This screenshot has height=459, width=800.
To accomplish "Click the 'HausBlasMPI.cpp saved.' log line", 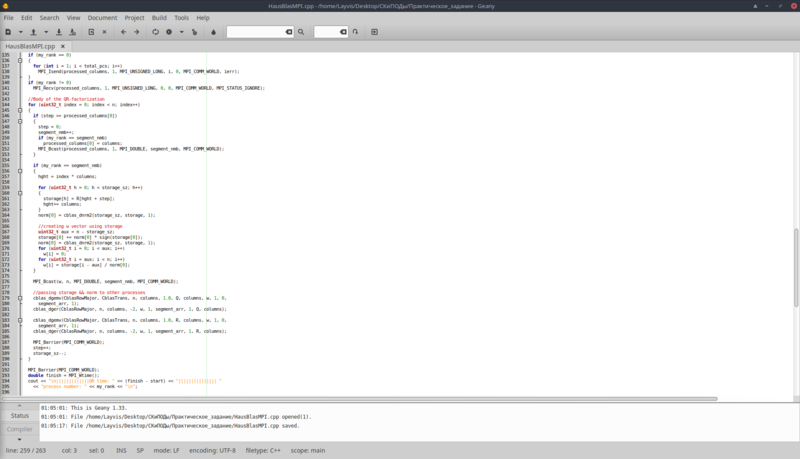I will point(170,426).
